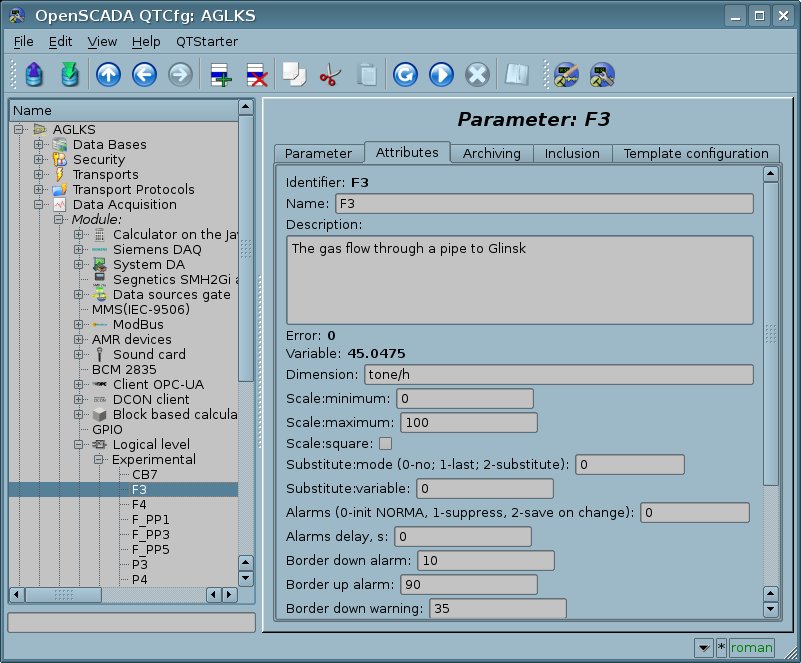Open the QTStarter menu

[206, 42]
